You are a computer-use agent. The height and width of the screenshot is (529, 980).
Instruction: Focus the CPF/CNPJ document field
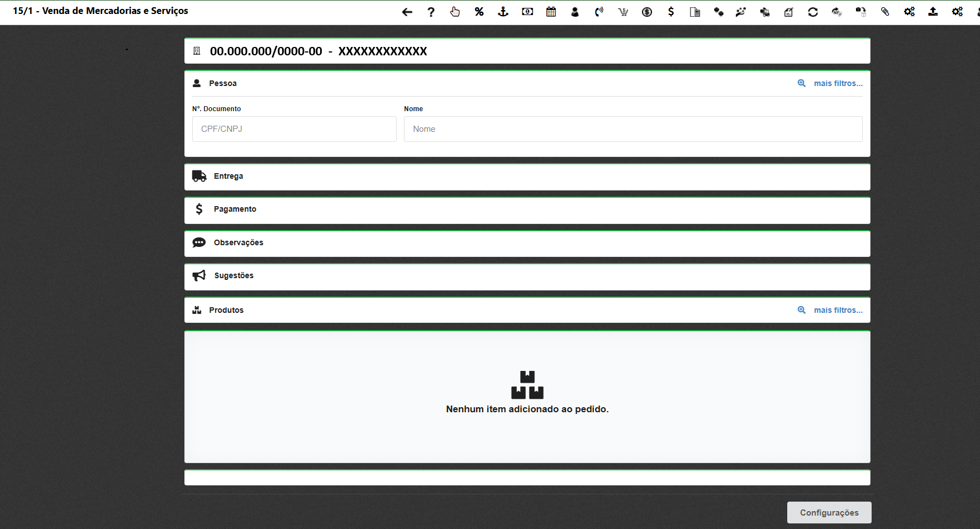pyautogui.click(x=294, y=129)
